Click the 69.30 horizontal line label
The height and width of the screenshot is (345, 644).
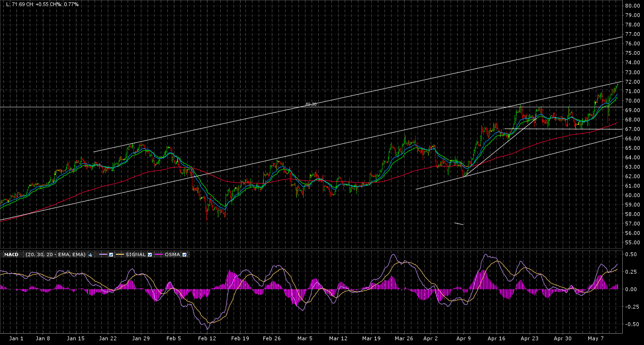point(311,104)
